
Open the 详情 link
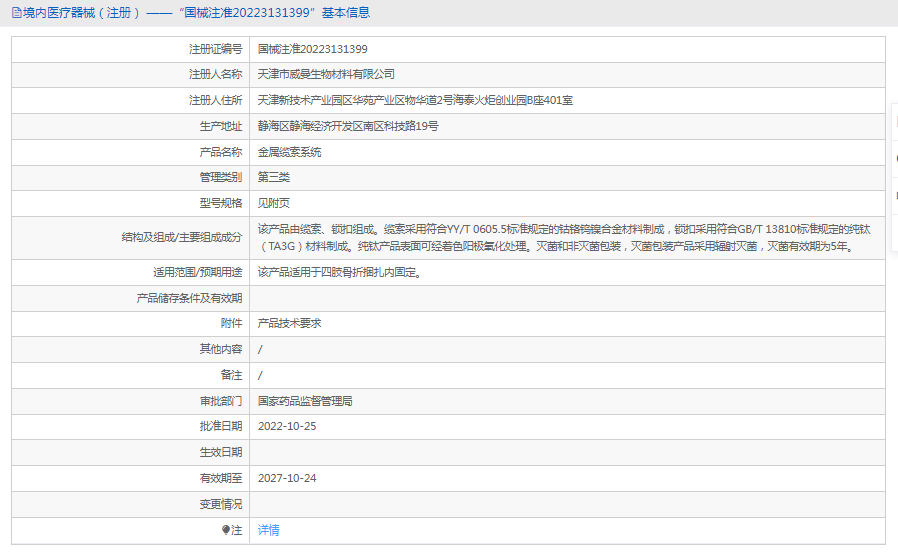[269, 530]
